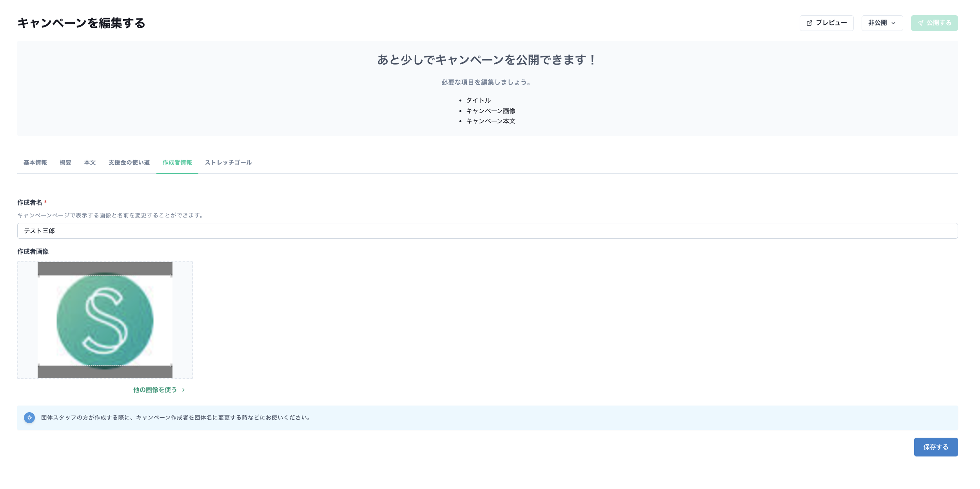Viewport: 980px width, 489px height.
Task: Open the 支援金の使い道 tab
Action: (x=129, y=163)
